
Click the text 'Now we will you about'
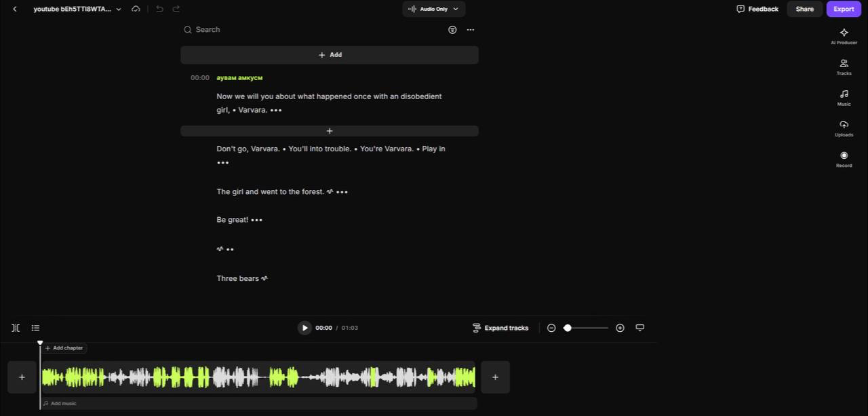256,96
